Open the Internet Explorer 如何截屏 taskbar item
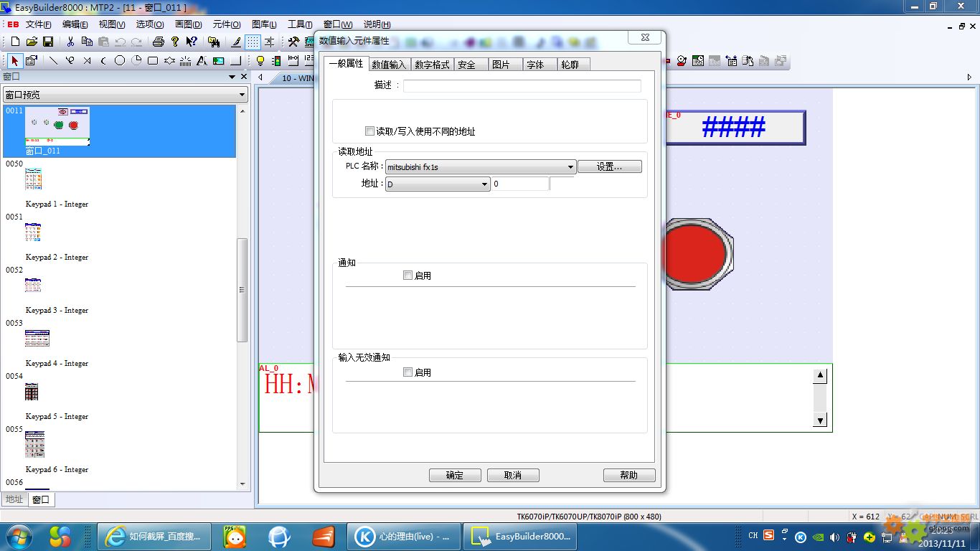 [154, 536]
